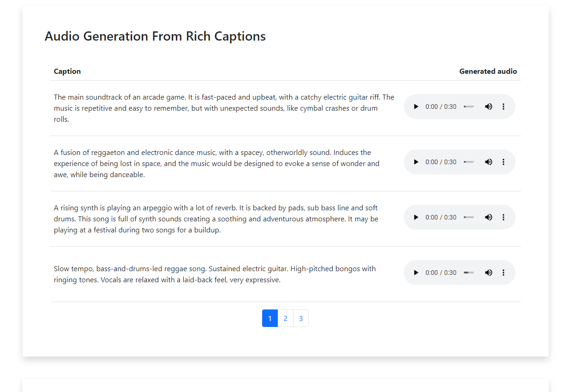Viewport: 575px width, 392px height.
Task: Play the slow tempo reggae song audio
Action: (416, 273)
